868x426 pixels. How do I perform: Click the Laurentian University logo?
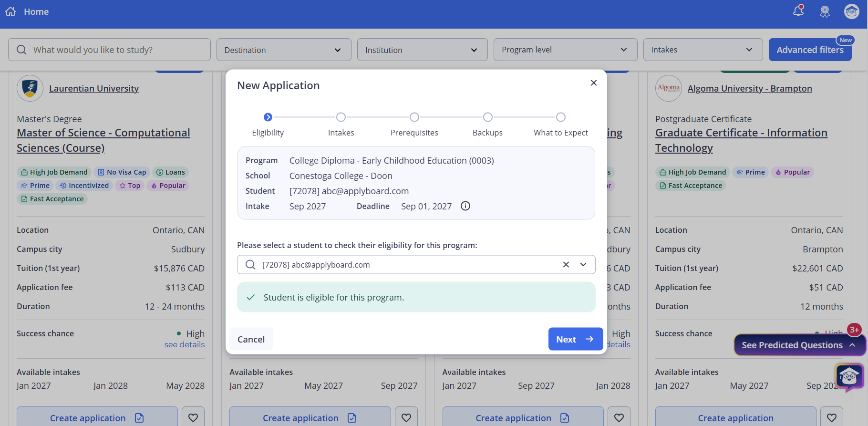(x=30, y=88)
